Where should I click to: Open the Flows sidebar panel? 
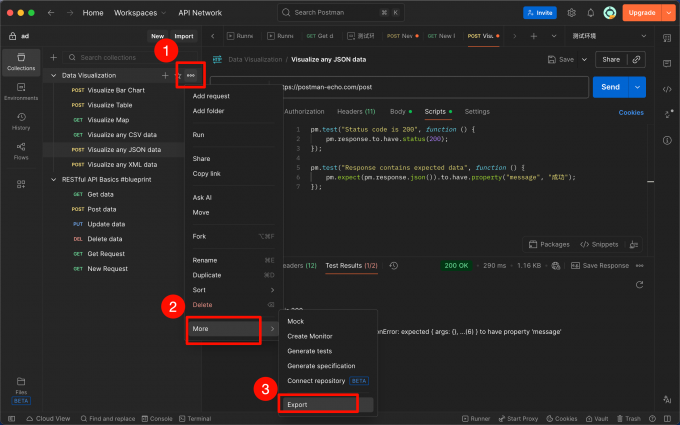[21, 151]
